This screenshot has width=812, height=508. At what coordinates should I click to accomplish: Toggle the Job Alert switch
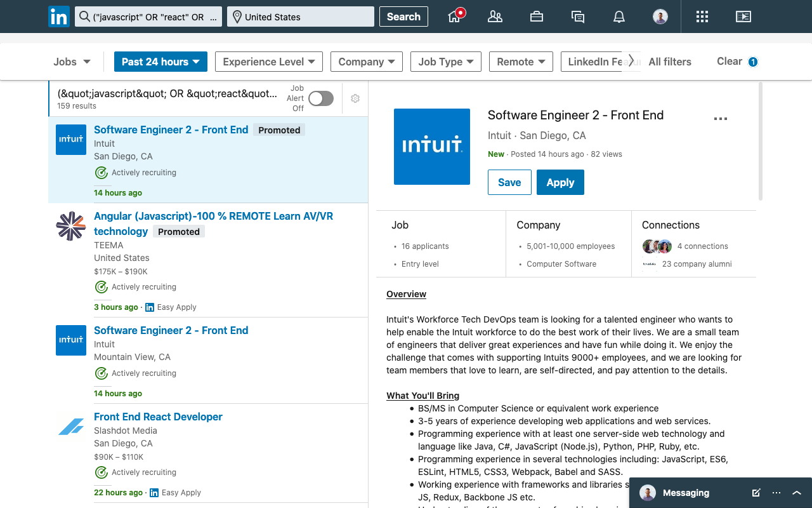pos(321,98)
